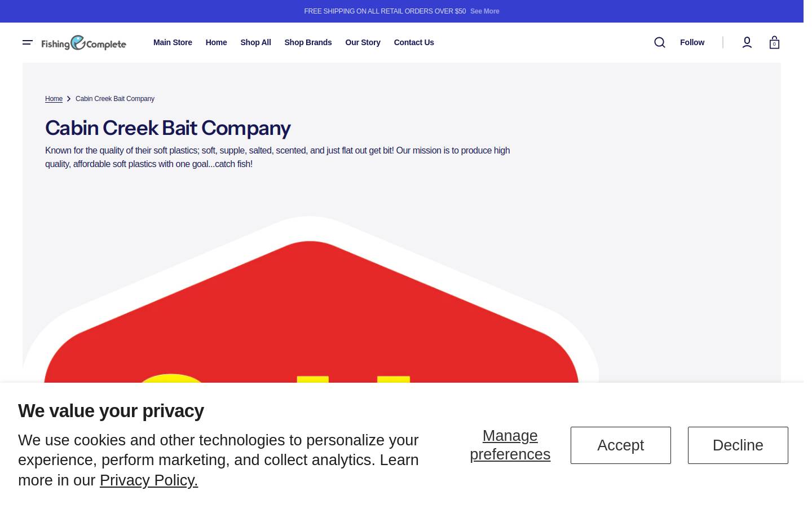Open the account user icon
The image size is (812, 508).
747,42
